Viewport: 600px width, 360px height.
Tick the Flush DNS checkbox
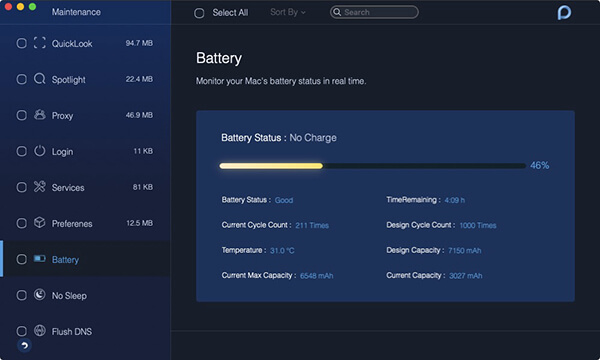click(21, 331)
